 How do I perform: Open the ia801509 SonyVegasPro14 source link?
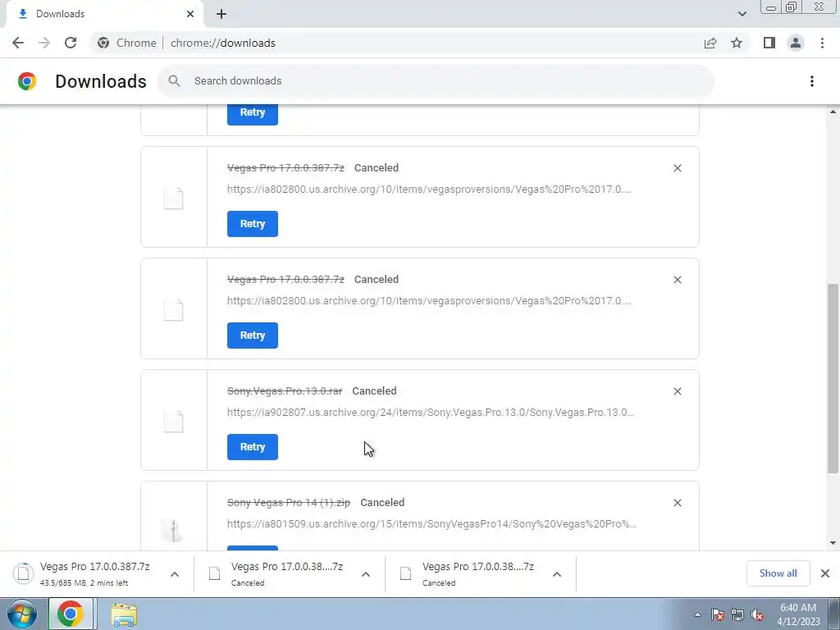431,523
